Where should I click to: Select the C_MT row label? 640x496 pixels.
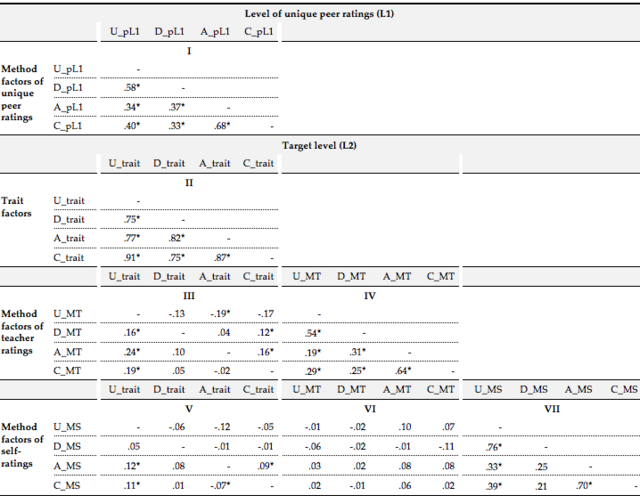coord(67,371)
